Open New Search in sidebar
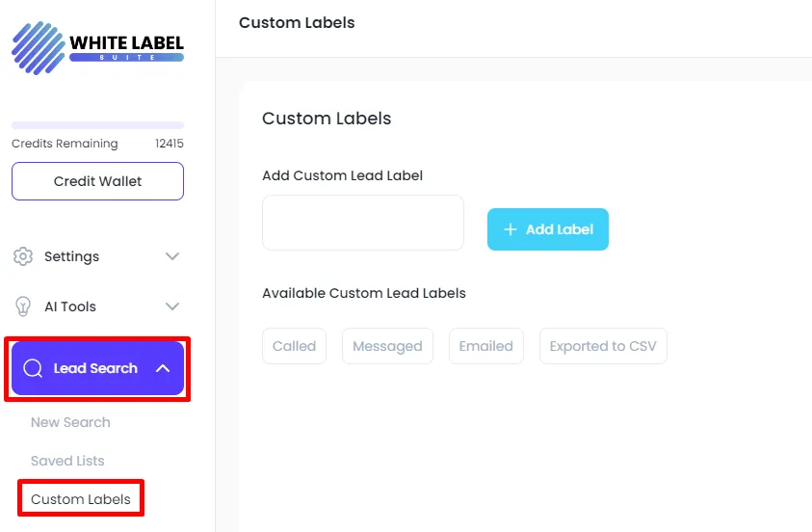This screenshot has height=532, width=812. tap(70, 422)
